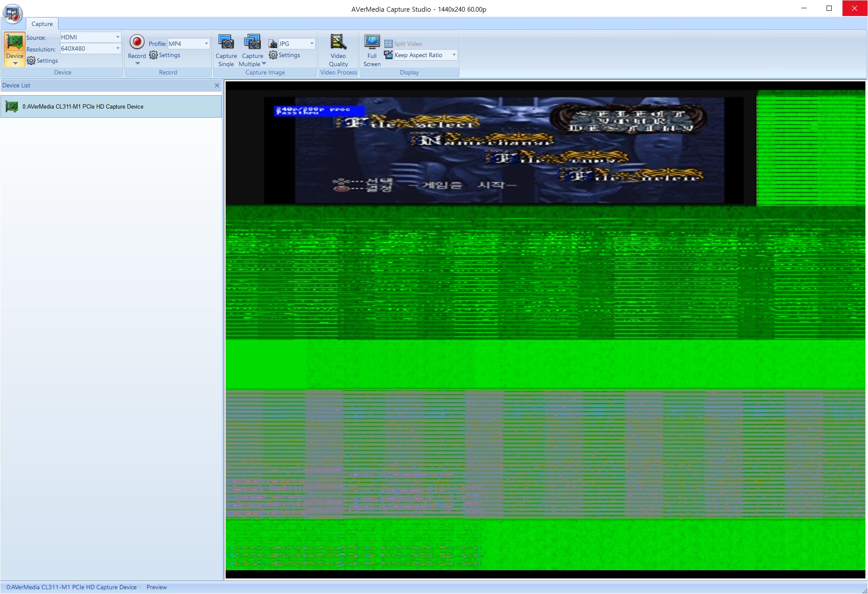The image size is (868, 594).
Task: Click the video preview area
Action: (x=545, y=330)
